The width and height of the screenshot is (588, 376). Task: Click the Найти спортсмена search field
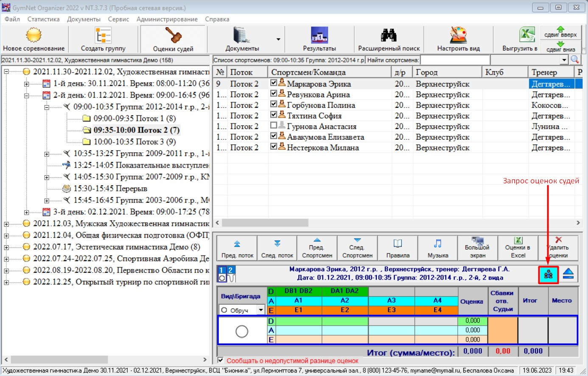455,60
